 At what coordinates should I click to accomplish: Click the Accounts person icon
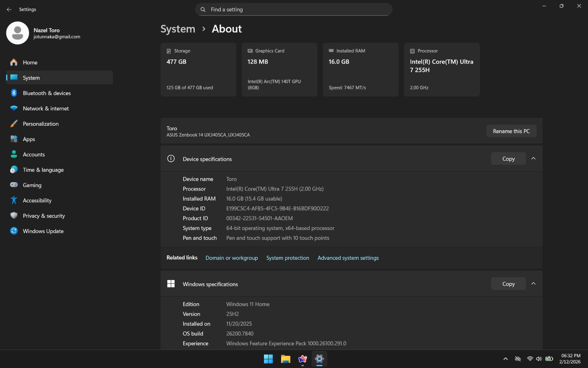click(x=14, y=154)
